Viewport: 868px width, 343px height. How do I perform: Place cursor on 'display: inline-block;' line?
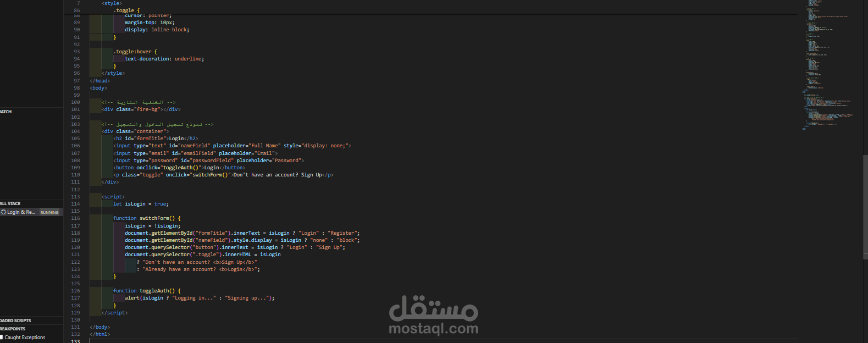pyautogui.click(x=157, y=30)
